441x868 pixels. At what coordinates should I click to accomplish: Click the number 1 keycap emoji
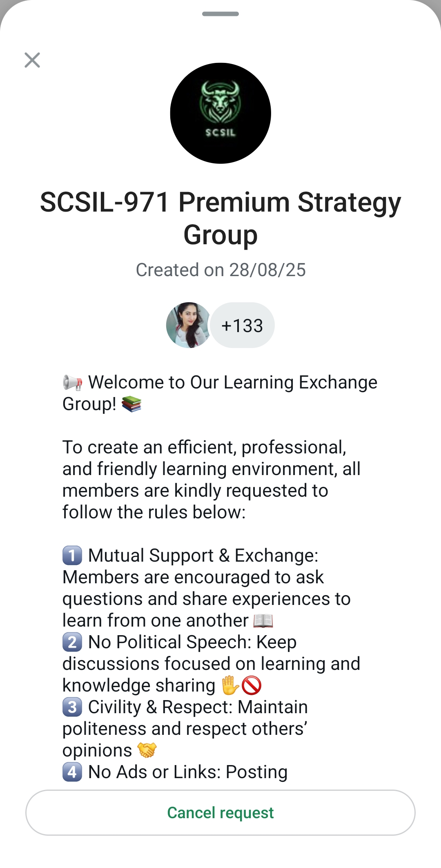[x=72, y=556]
